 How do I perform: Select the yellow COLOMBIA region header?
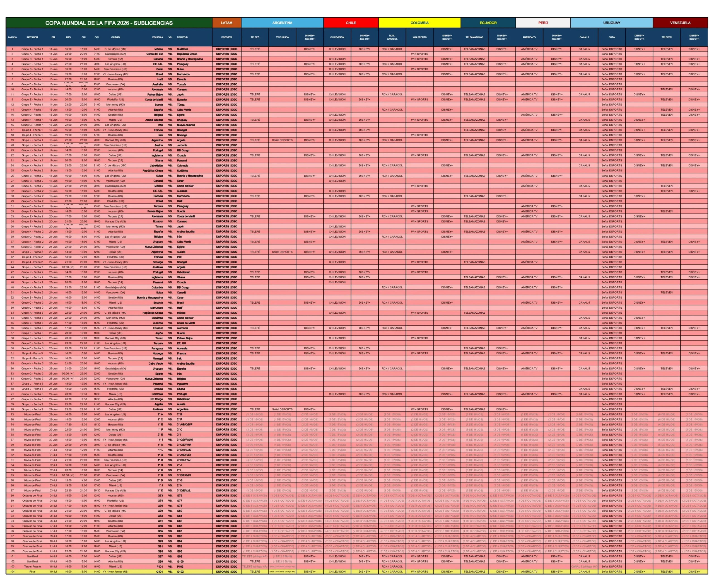[419, 23]
